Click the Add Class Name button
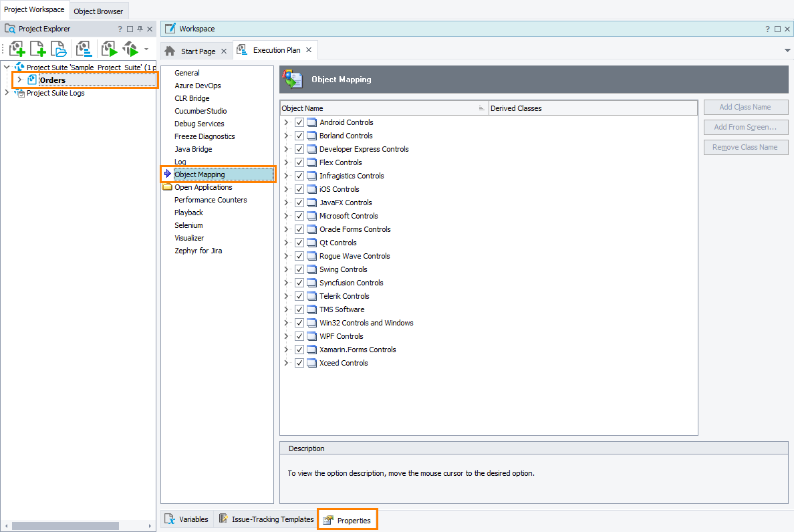The height and width of the screenshot is (532, 794). coord(745,107)
